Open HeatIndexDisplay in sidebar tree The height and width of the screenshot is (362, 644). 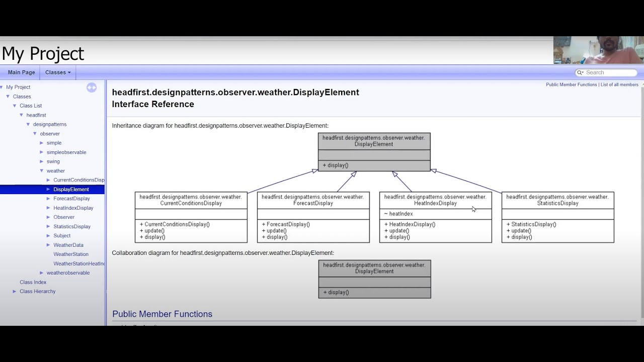coord(73,208)
